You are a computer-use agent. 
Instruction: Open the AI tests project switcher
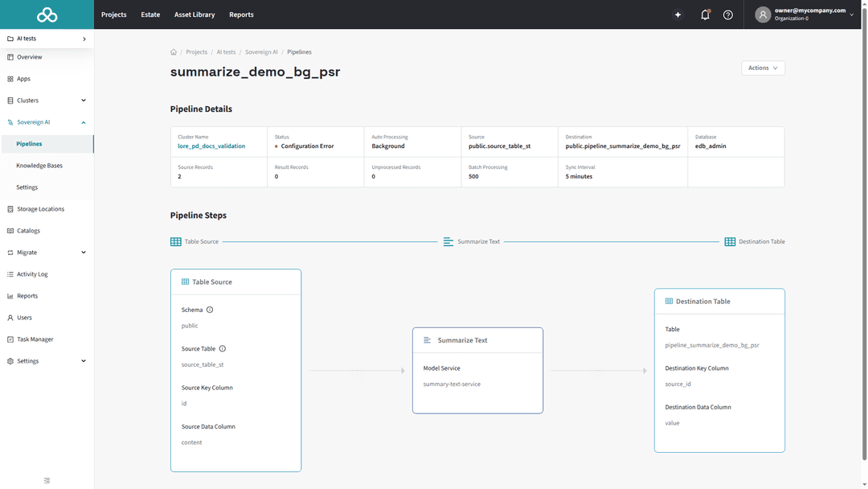point(47,39)
